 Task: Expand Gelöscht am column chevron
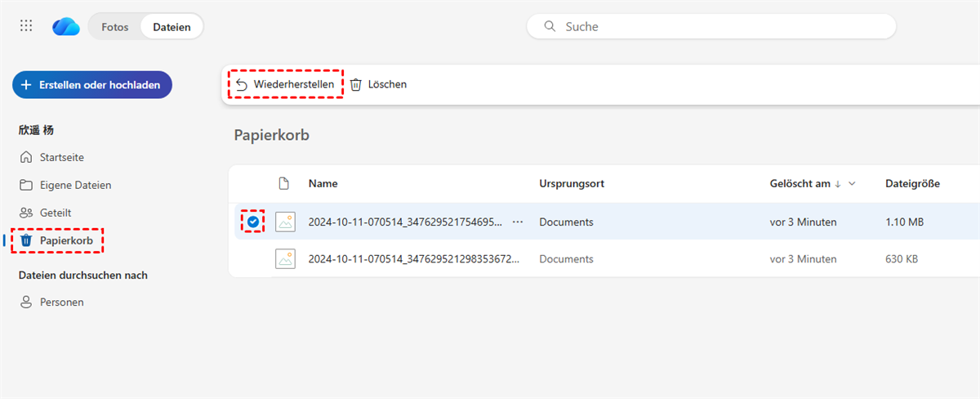(x=853, y=184)
